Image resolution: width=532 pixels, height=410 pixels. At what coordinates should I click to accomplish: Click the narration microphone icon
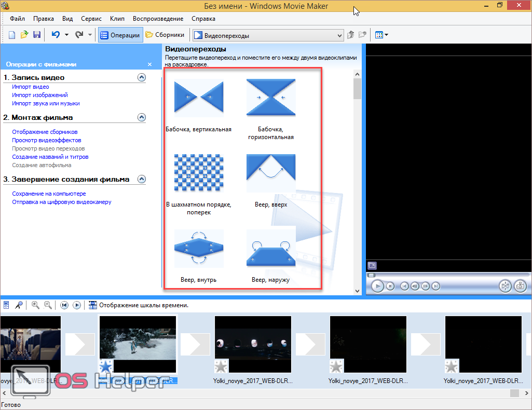(x=19, y=305)
